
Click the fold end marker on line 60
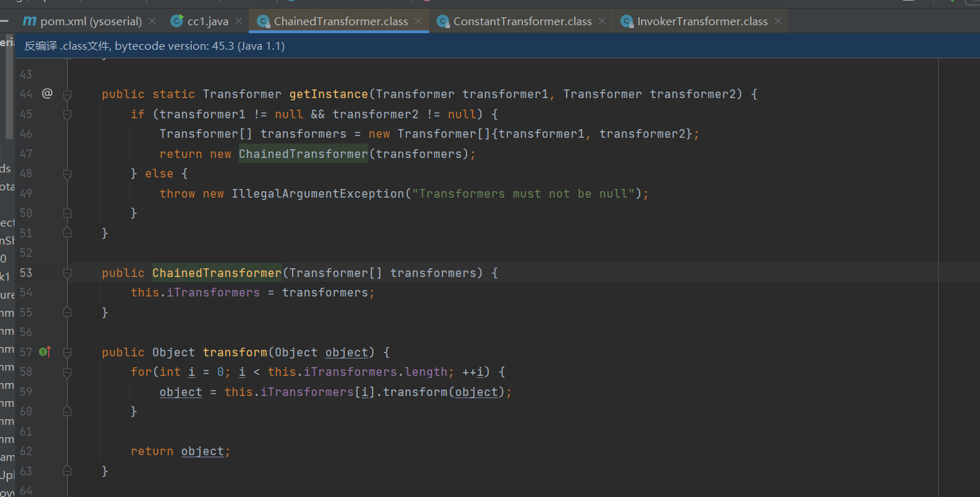click(67, 411)
